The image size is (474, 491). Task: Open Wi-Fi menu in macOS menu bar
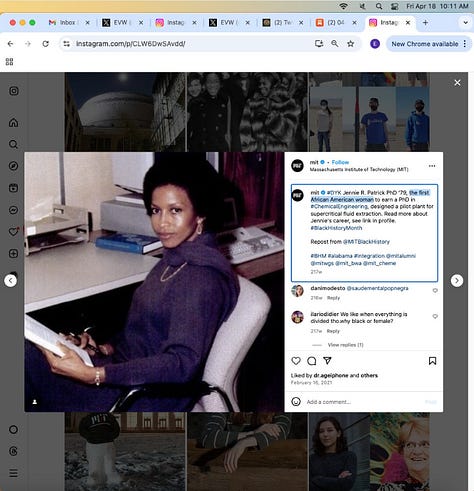343,6
